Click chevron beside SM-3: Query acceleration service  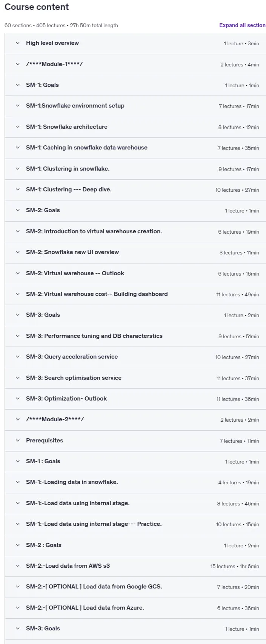click(x=17, y=357)
